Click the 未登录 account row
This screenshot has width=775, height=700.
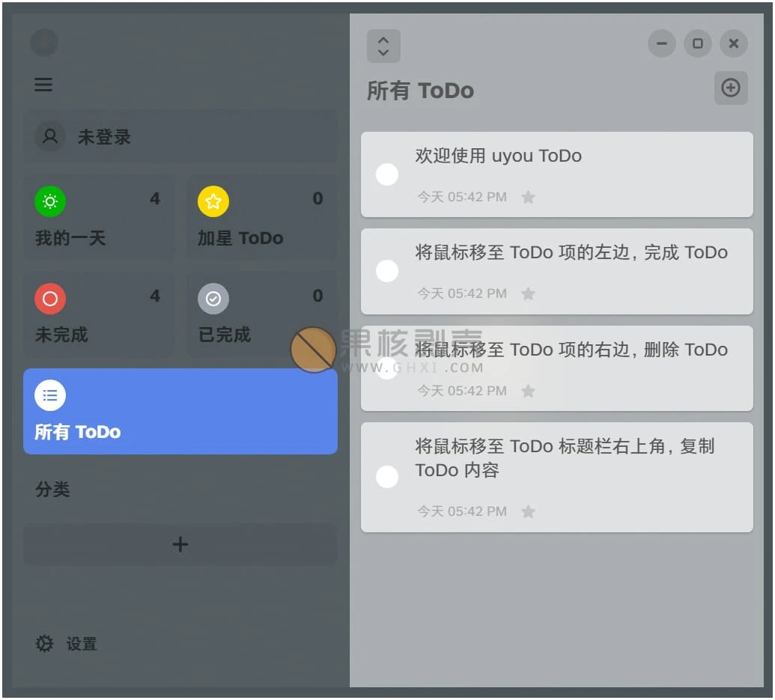pyautogui.click(x=180, y=137)
